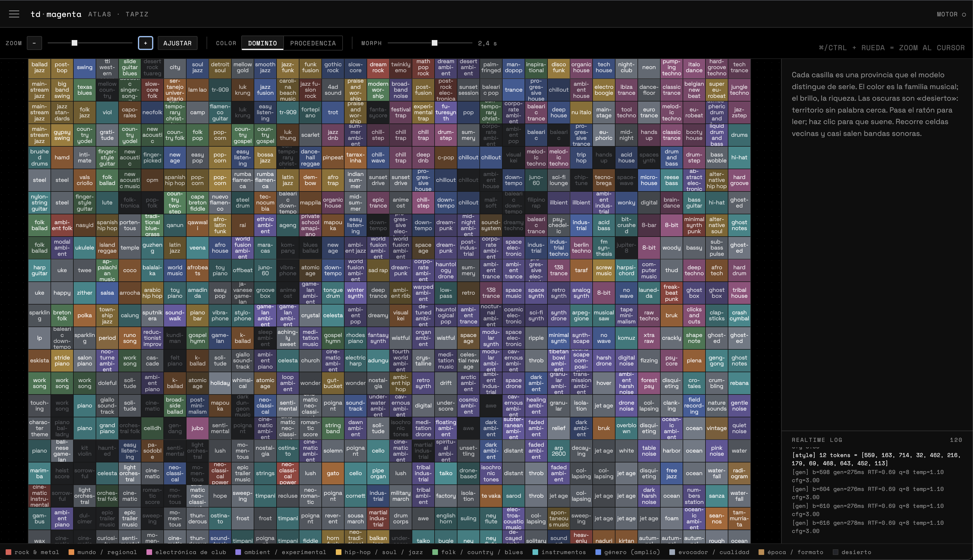
Task: Play the 'rebana' tile
Action: click(739, 383)
